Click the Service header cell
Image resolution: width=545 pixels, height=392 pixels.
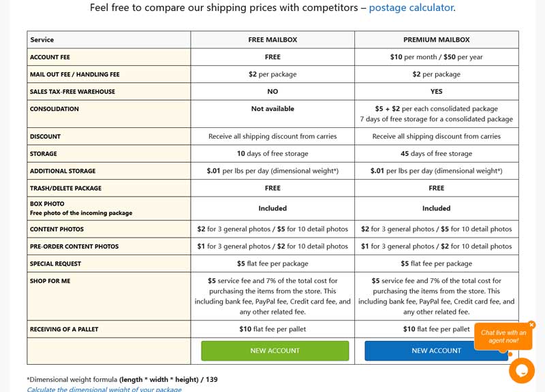42,40
